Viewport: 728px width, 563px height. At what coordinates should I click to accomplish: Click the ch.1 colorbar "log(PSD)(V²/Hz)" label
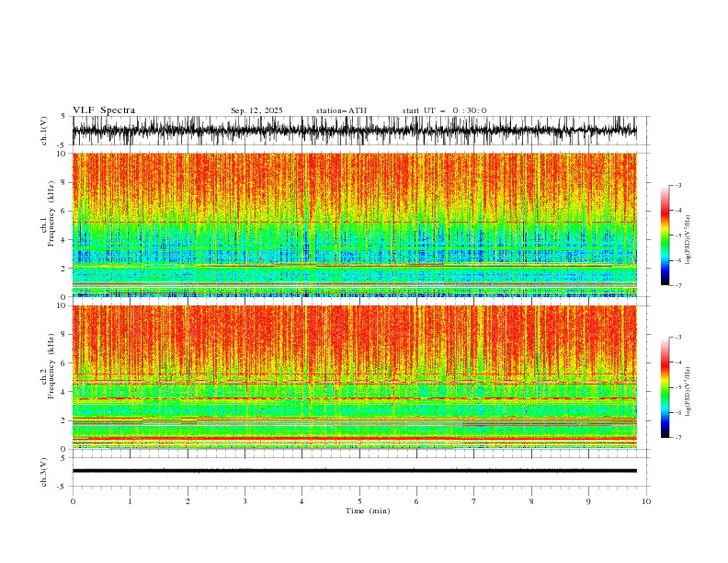point(688,240)
